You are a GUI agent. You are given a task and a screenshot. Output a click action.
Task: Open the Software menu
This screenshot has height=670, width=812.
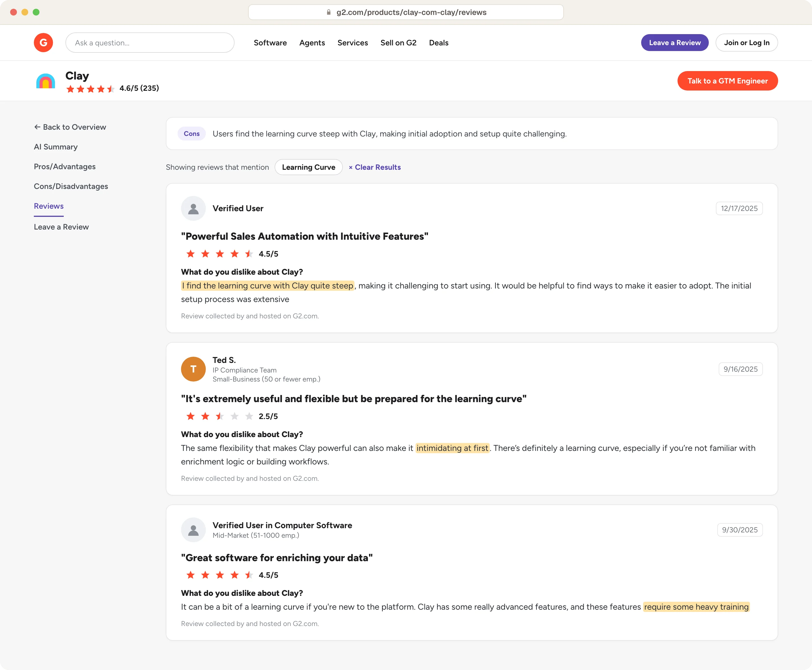(x=270, y=43)
